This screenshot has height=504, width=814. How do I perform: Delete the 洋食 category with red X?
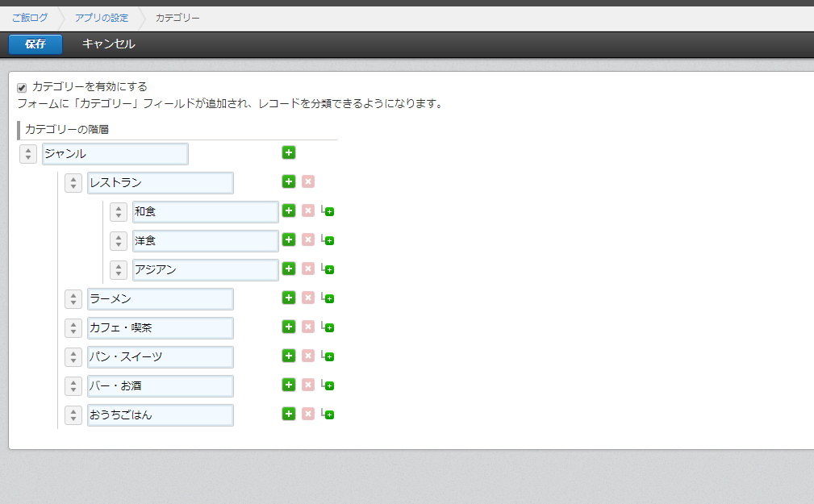pos(308,240)
